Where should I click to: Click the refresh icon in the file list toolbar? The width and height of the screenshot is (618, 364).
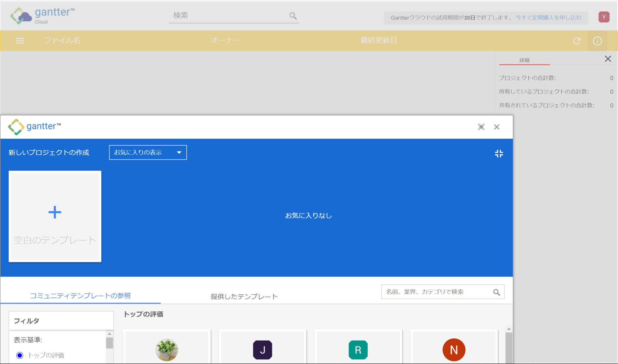pyautogui.click(x=577, y=41)
